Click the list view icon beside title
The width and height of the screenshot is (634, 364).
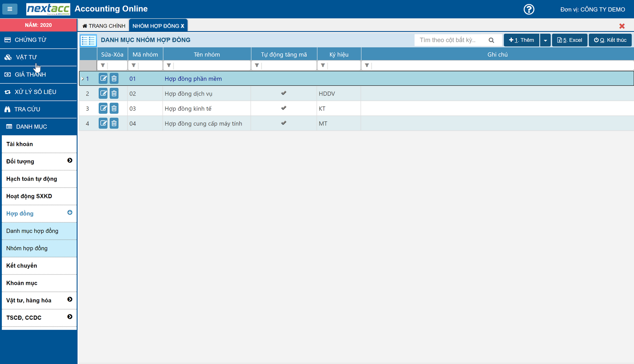pyautogui.click(x=88, y=40)
